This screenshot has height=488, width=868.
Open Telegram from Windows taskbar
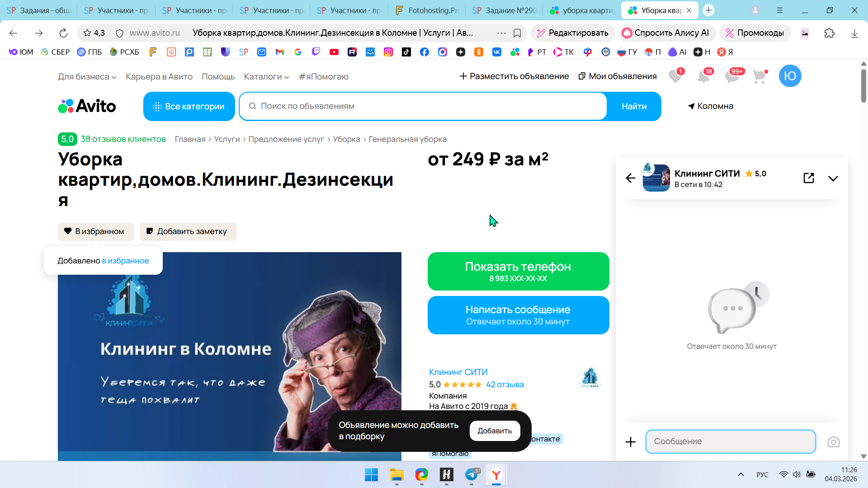coord(472,475)
